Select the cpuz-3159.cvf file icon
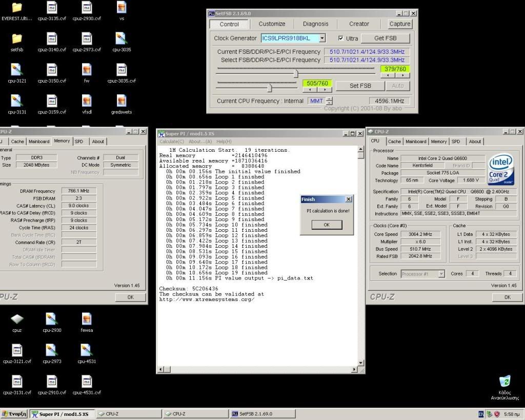Screen dimensions: 525x420 (x=52, y=101)
